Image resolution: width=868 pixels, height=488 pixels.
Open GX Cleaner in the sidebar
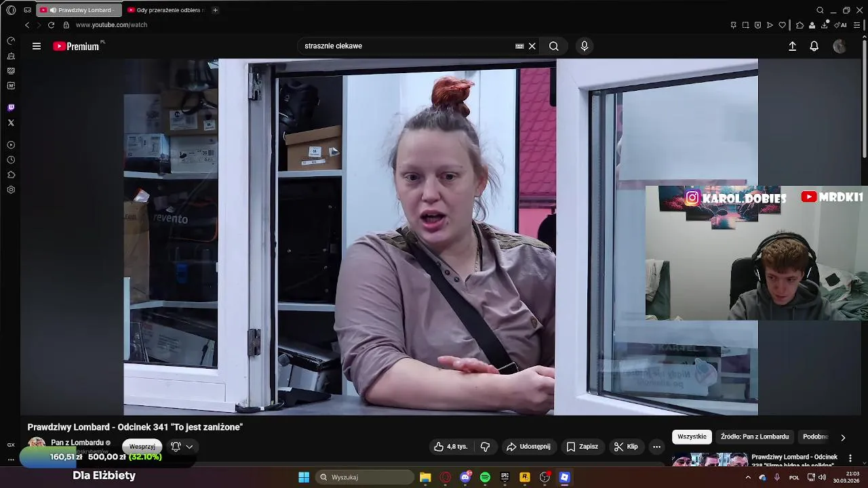point(11,56)
